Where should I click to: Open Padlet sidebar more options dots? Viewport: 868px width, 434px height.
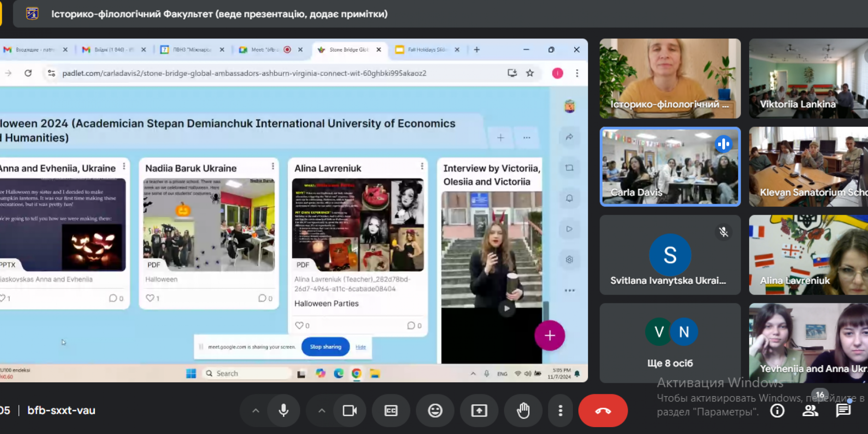coord(569,290)
